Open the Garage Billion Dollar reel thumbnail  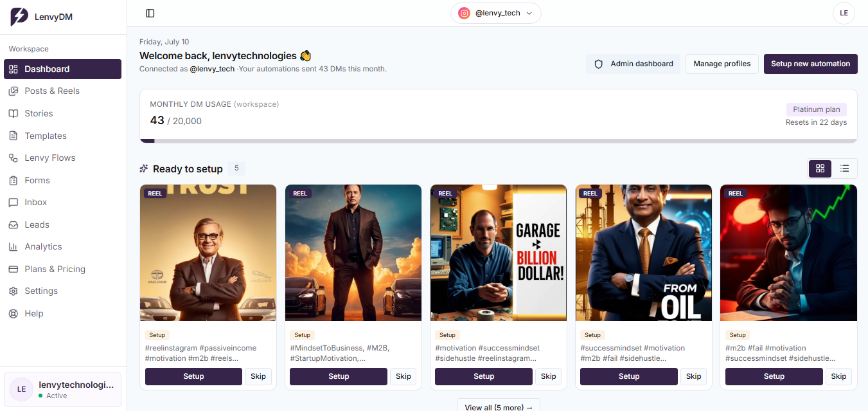(x=499, y=253)
